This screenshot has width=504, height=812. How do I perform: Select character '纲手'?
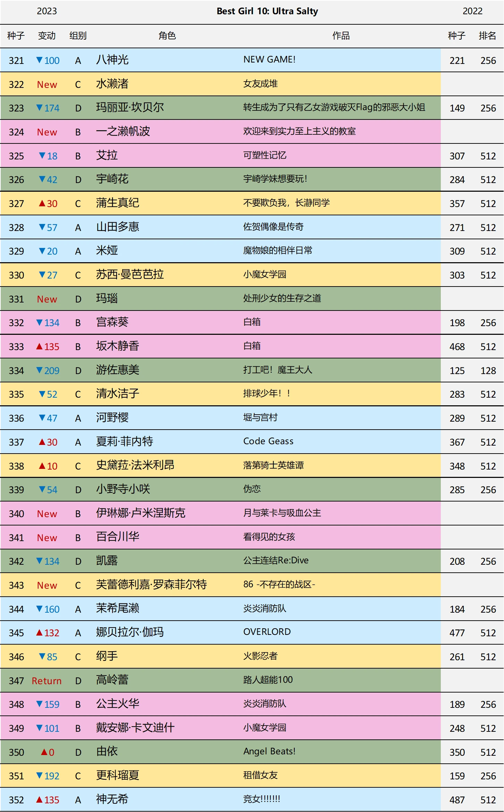tap(107, 656)
